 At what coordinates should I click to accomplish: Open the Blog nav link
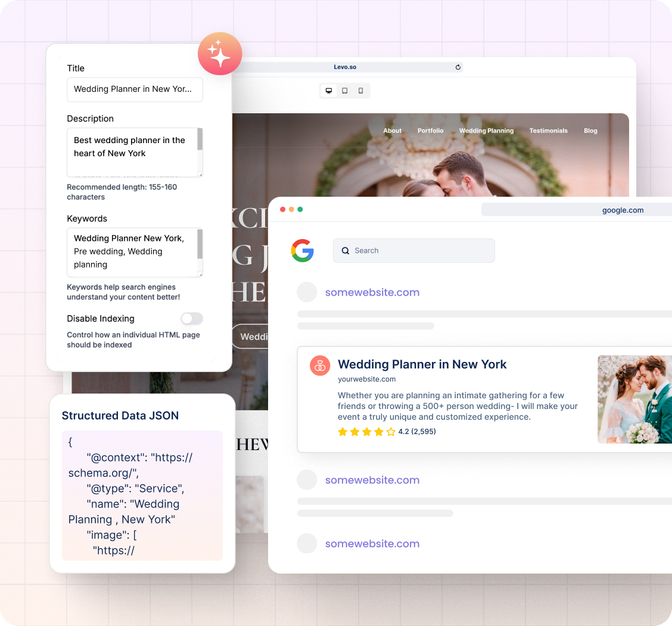(590, 131)
